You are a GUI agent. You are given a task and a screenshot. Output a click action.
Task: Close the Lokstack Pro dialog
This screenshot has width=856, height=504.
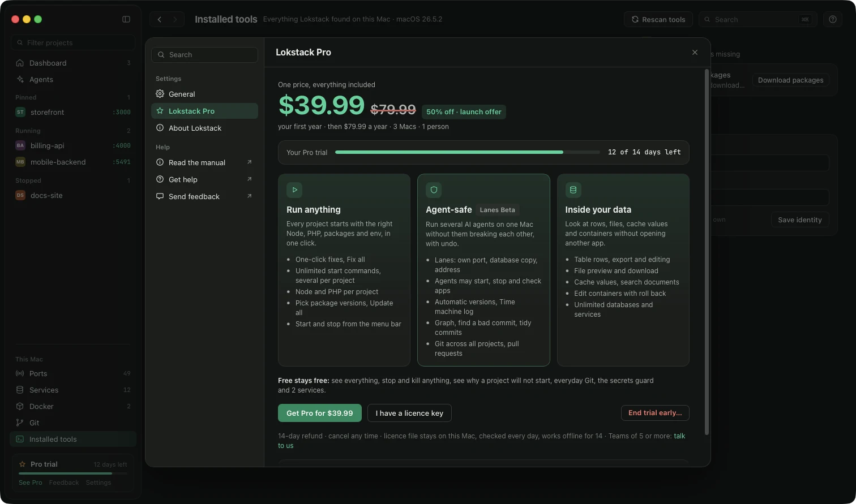695,52
